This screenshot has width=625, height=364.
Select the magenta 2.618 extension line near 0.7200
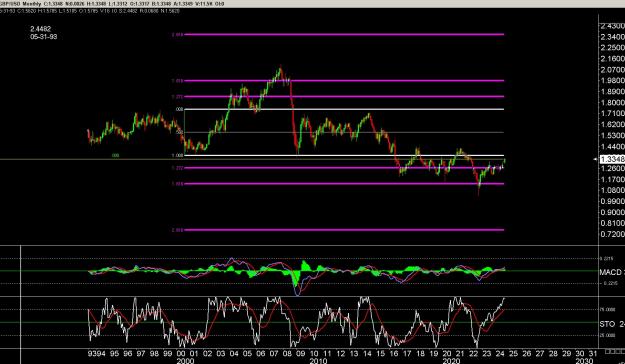tap(344, 230)
